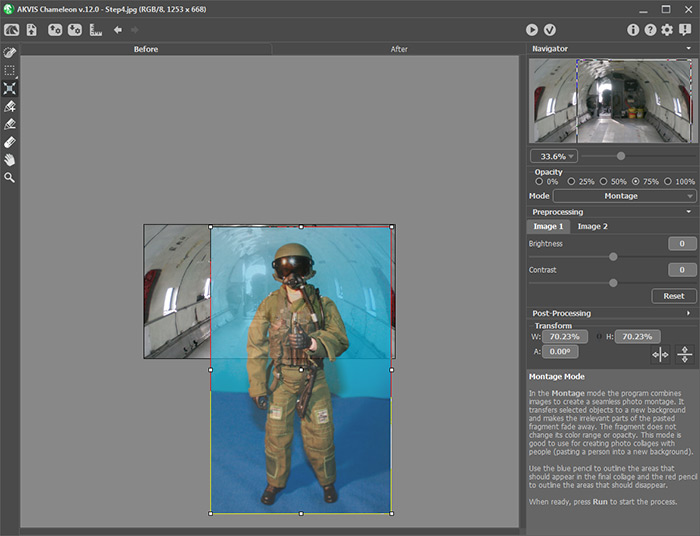Image resolution: width=700 pixels, height=536 pixels.
Task: Select the Image 2 tab
Action: coord(592,226)
